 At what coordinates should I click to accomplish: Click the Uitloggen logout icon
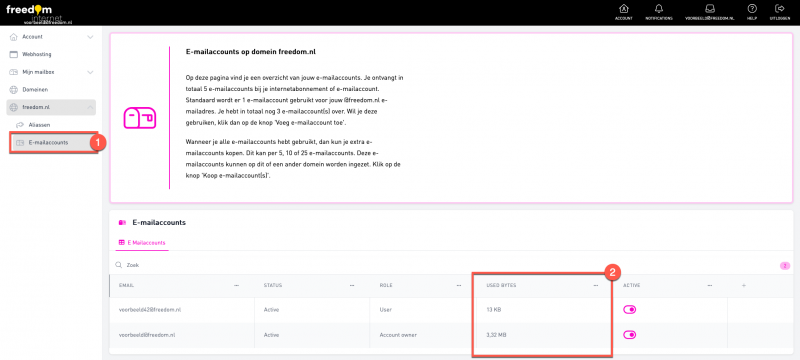click(779, 9)
